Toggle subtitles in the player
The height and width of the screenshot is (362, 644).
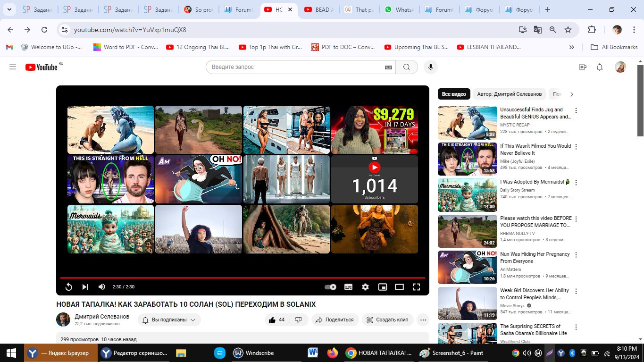pos(348,287)
